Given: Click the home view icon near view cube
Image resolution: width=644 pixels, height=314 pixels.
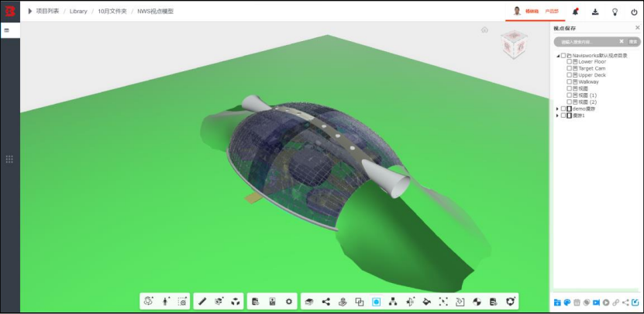Looking at the screenshot, I should coord(484,29).
